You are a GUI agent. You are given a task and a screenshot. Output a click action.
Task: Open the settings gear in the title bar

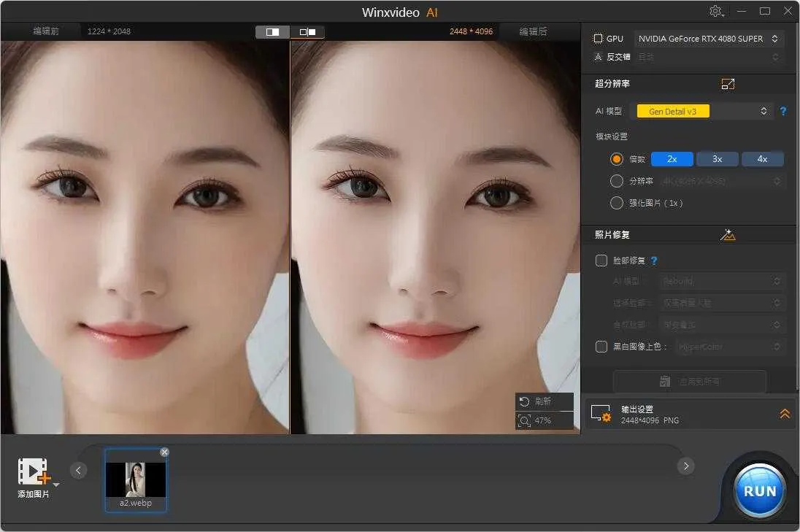pos(716,11)
